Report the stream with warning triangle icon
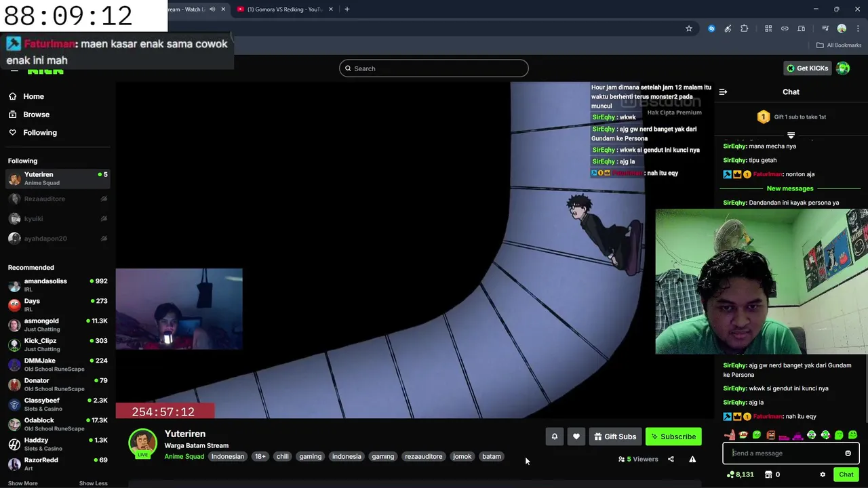Screen dimensions: 868x488 (692, 460)
